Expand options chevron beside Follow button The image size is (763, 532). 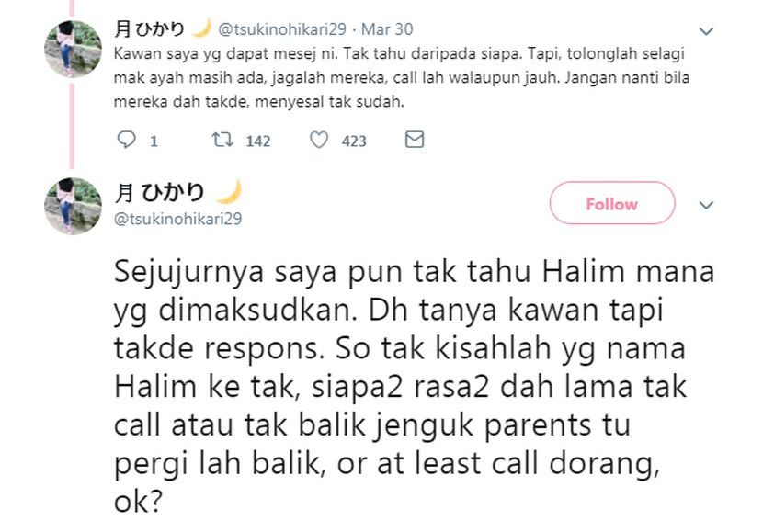pyautogui.click(x=706, y=205)
